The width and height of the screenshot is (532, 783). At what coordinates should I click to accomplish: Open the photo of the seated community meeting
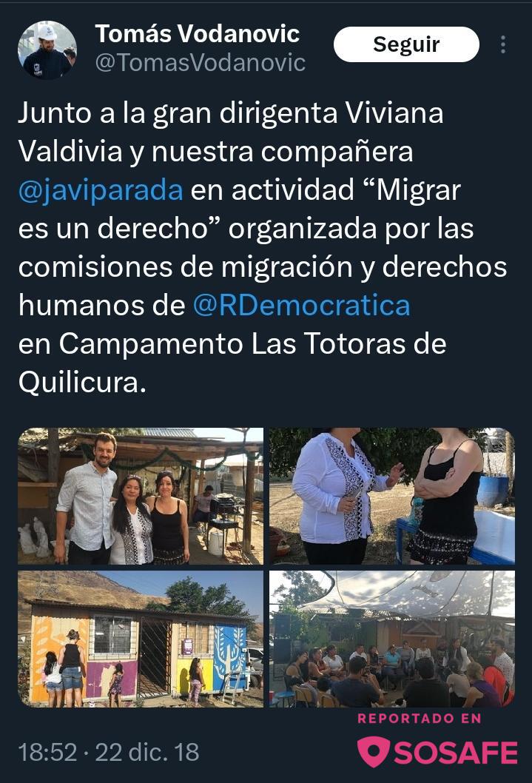point(392,639)
